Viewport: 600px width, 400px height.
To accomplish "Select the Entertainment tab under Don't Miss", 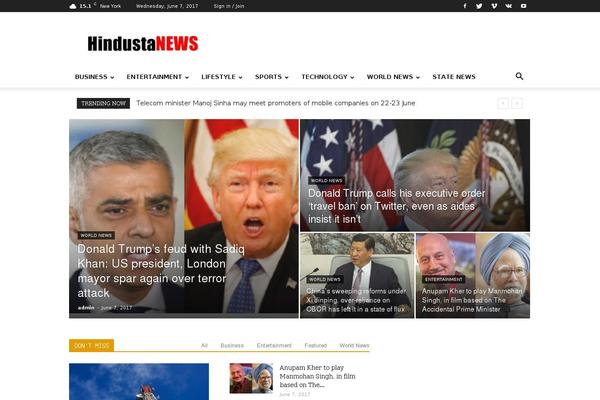I will point(274,345).
